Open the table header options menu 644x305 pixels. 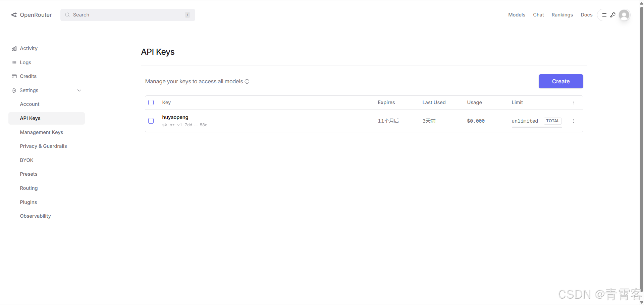point(574,102)
